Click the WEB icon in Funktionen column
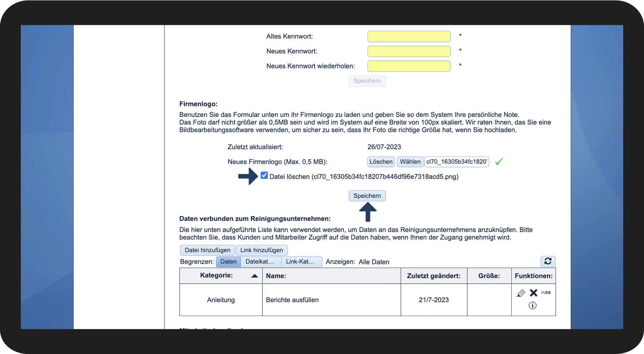This screenshot has height=354, width=644. point(546,292)
